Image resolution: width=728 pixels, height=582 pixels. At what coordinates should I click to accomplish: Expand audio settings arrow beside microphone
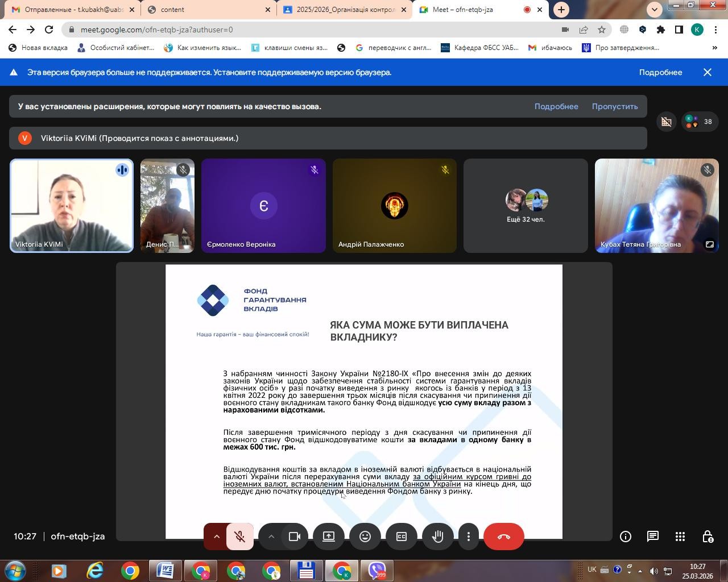(x=217, y=537)
